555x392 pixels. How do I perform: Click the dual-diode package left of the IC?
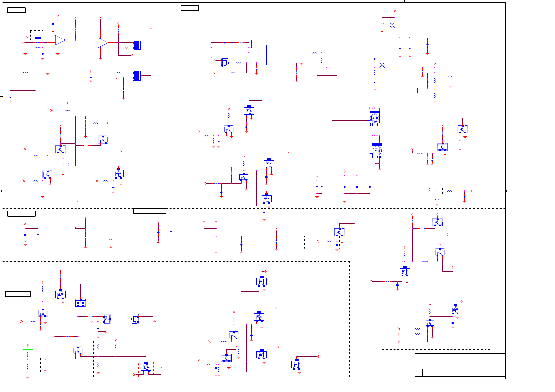225,63
